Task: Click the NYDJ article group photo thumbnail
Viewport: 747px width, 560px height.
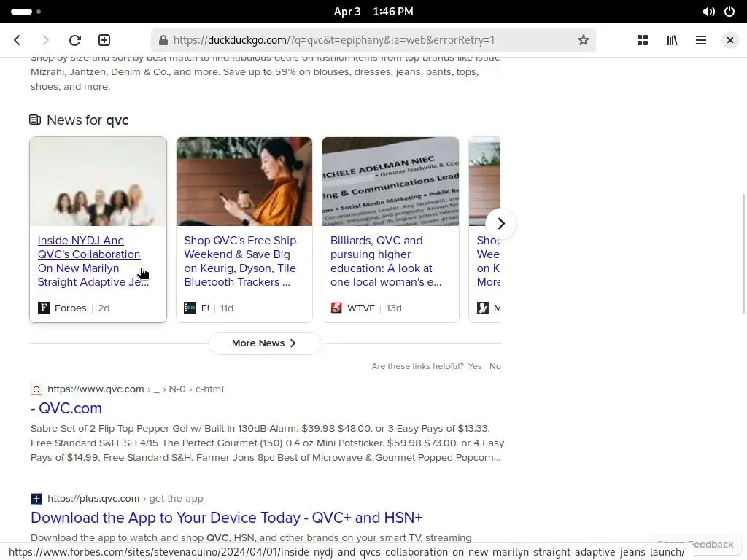Action: (x=98, y=182)
